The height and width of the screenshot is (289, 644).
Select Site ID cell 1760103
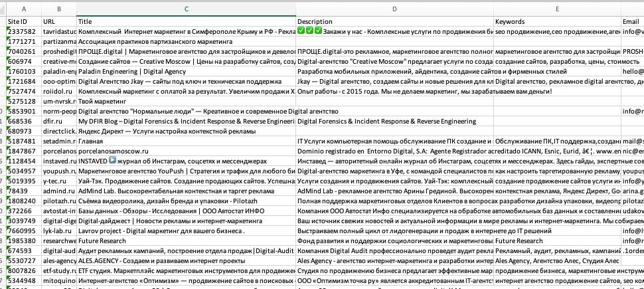(24, 72)
